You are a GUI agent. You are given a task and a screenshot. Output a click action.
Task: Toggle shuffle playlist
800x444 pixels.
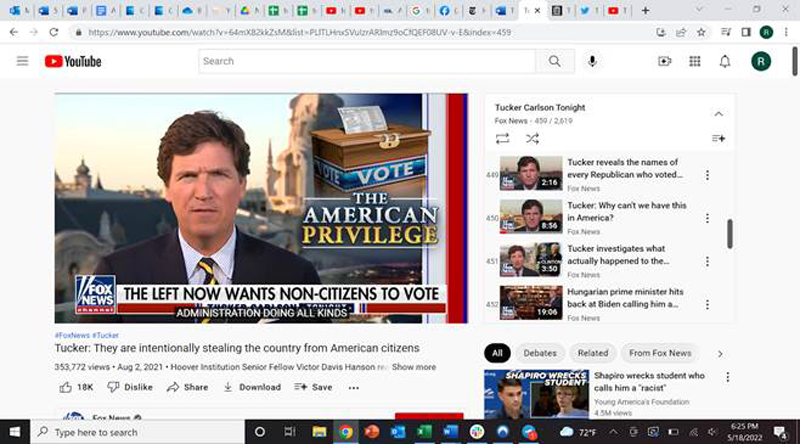pos(532,138)
